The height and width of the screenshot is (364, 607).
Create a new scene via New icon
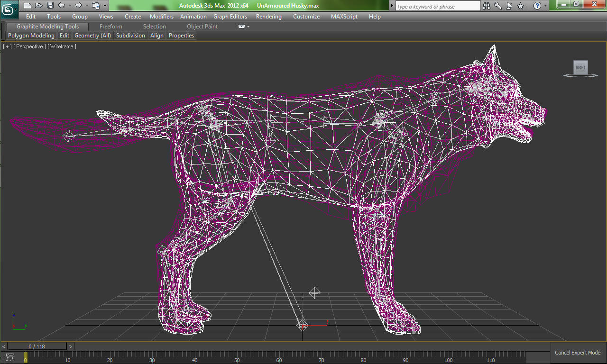(x=27, y=6)
